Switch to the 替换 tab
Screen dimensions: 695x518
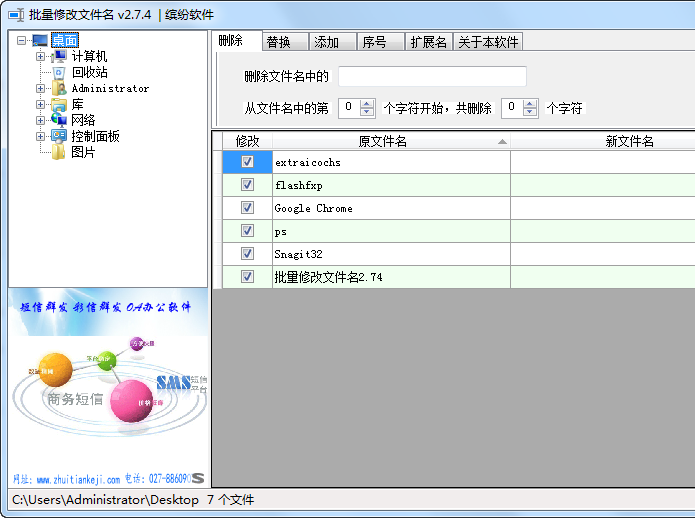tap(285, 42)
